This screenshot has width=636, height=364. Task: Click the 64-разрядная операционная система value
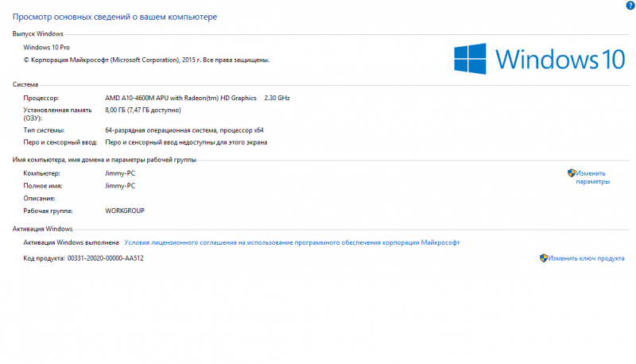(184, 130)
